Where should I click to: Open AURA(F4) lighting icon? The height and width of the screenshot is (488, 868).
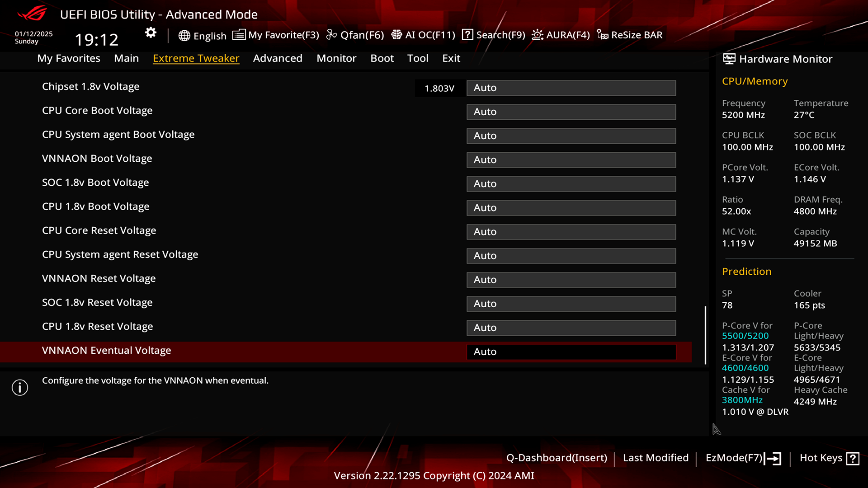click(538, 35)
